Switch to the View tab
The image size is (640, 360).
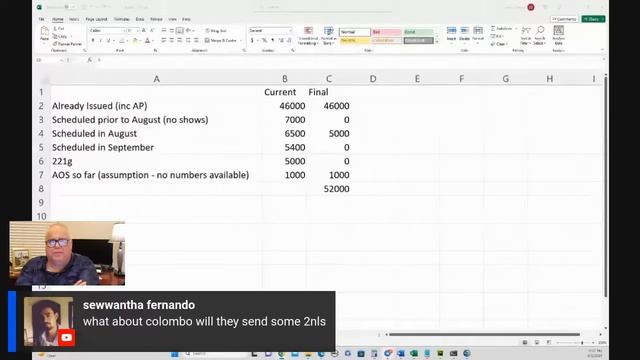pos(173,19)
